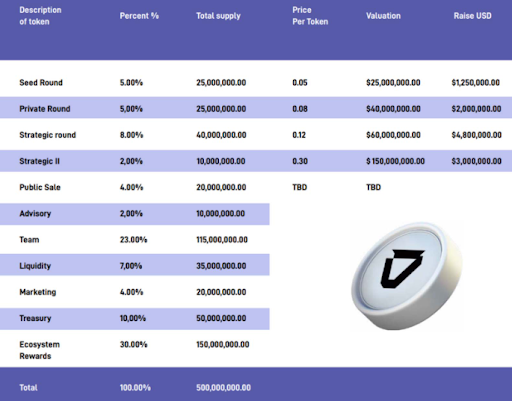Click the 7,00% percent cell

coord(131,266)
